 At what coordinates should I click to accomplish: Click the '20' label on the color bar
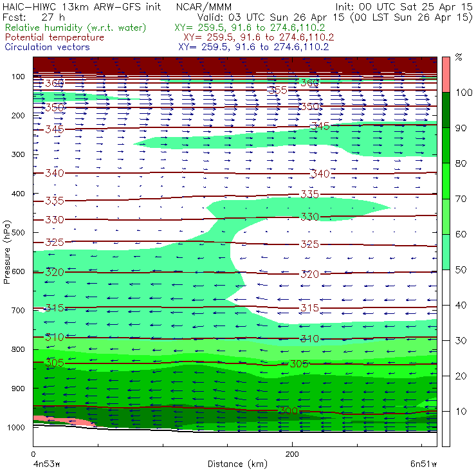point(461,376)
